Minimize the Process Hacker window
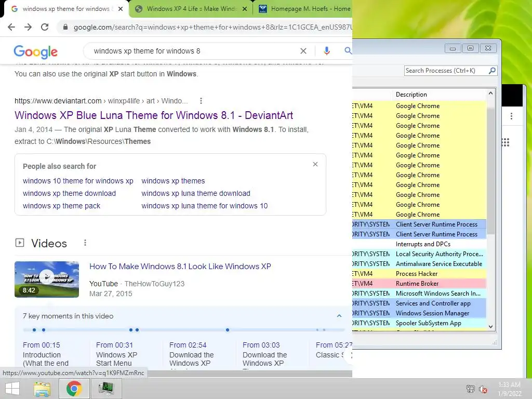 tap(453, 48)
